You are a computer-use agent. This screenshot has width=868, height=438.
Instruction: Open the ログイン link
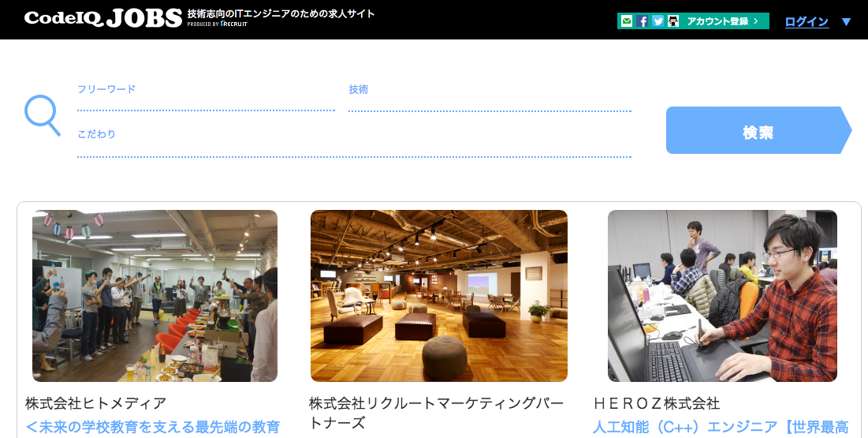[807, 21]
